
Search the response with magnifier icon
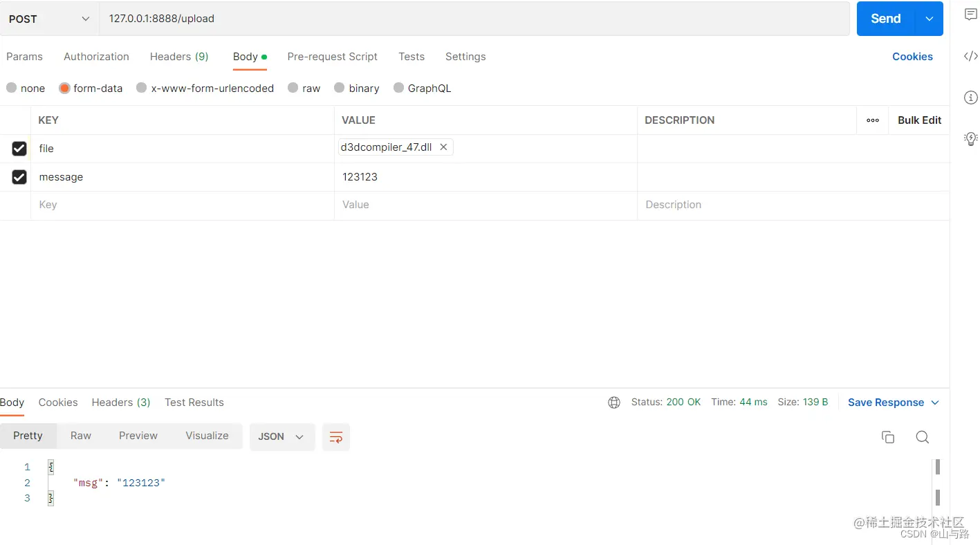(x=922, y=437)
